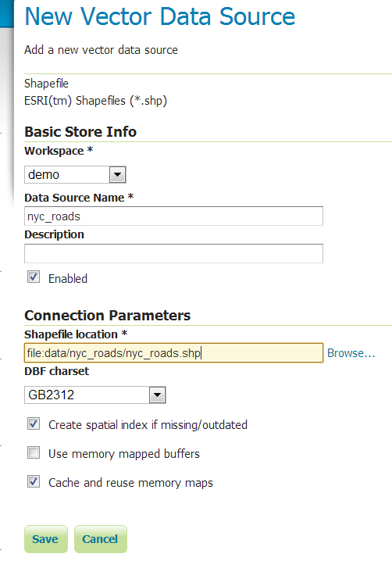Open the Workspace dropdown arrow
Image resolution: width=392 pixels, height=561 pixels.
(x=117, y=175)
